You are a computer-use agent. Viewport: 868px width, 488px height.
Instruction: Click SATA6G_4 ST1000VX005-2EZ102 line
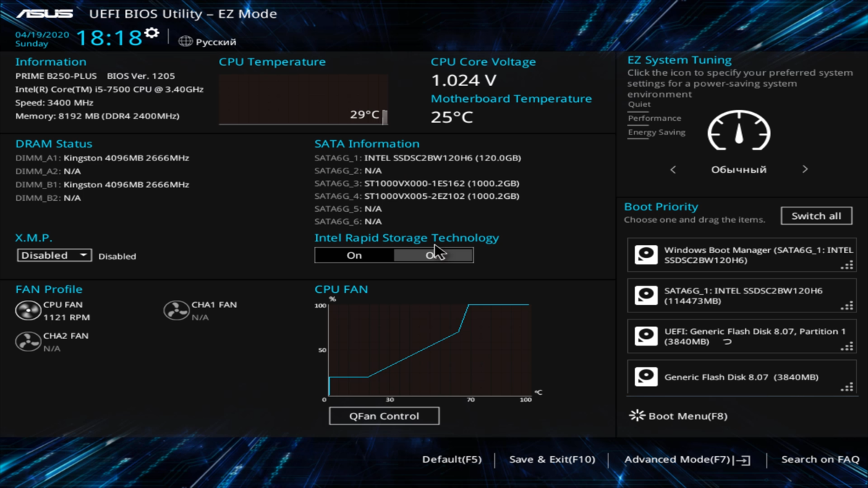(x=417, y=196)
